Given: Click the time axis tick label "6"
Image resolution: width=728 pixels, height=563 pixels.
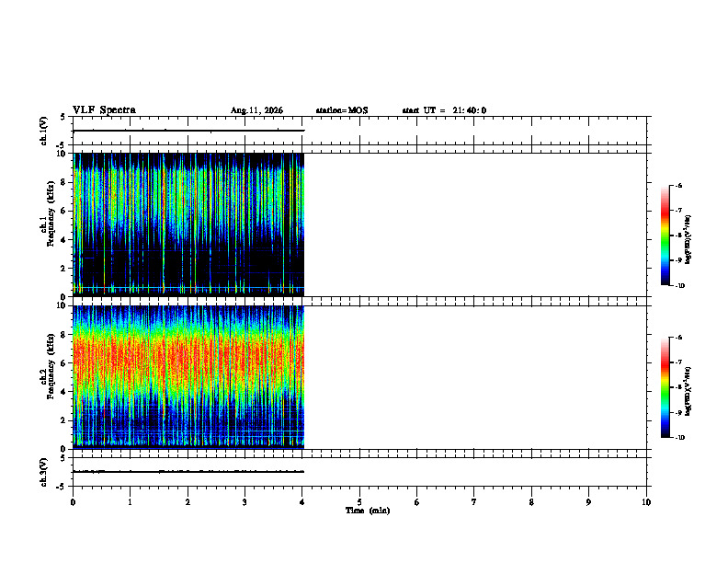Looking at the screenshot, I should click(417, 502).
